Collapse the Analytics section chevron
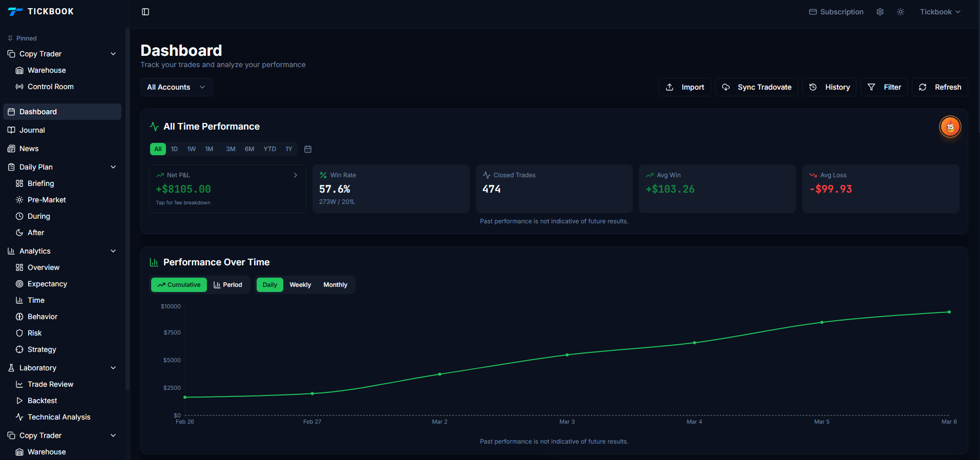This screenshot has height=460, width=980. pyautogui.click(x=113, y=251)
